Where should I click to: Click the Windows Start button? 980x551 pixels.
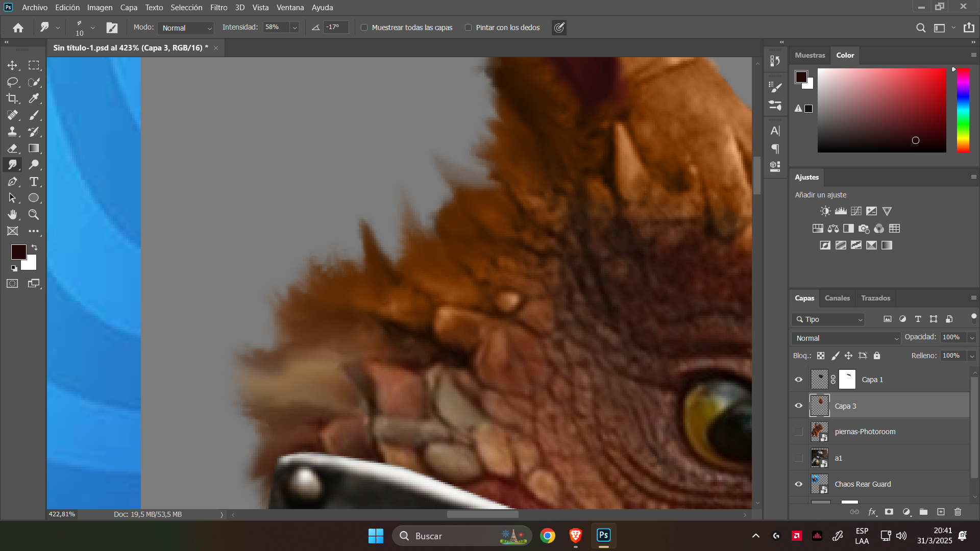point(376,536)
